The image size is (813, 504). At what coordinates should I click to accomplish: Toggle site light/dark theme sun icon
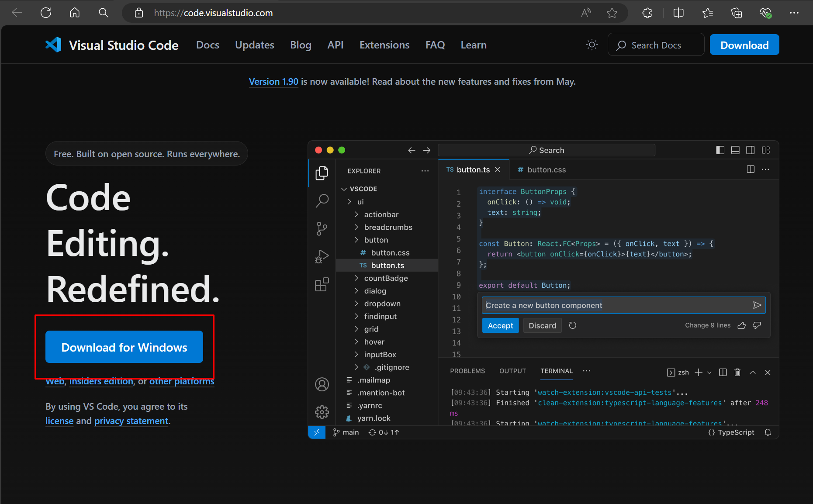coord(592,45)
